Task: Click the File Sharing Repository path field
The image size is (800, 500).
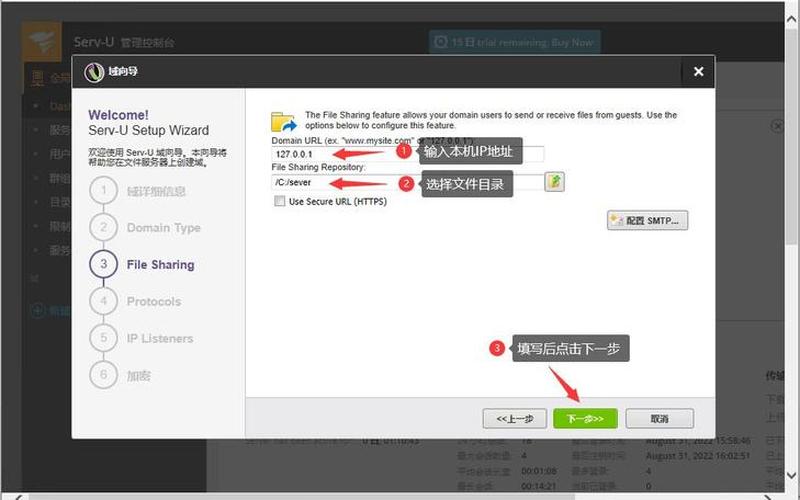Action: click(x=407, y=182)
